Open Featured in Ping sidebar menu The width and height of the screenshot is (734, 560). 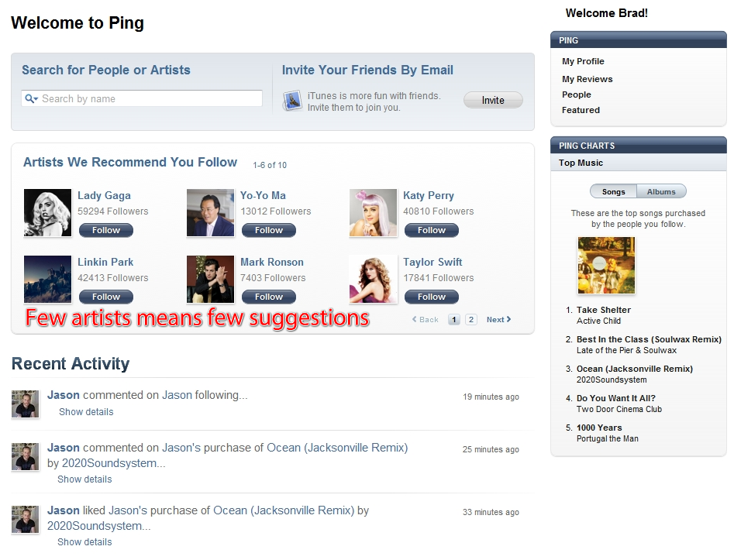(581, 110)
